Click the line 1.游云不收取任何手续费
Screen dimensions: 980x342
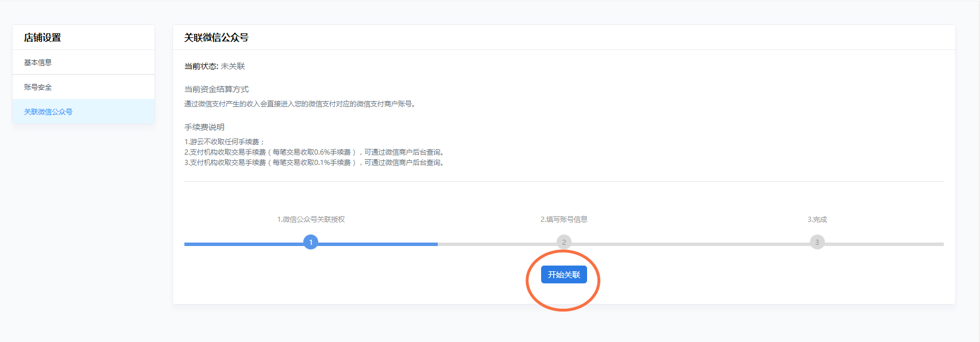click(x=224, y=141)
